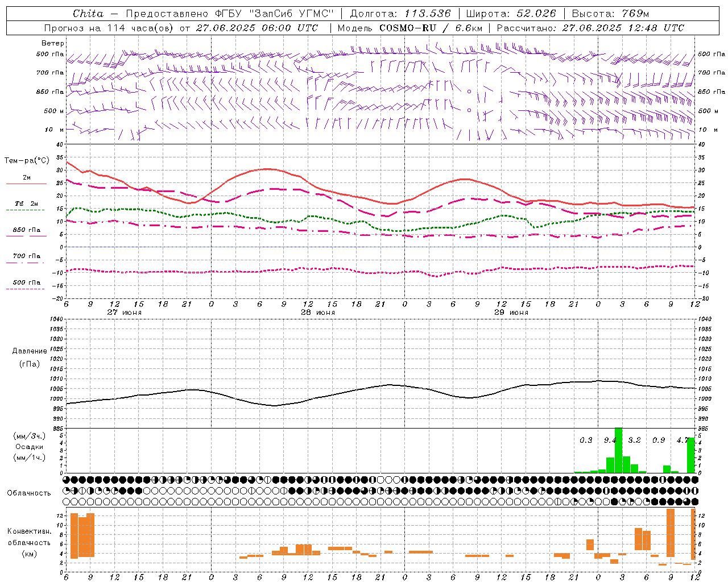
Task: Click the "Рассчитано: 27.06.2025 12:48 UTC" text
Action: tap(590, 28)
